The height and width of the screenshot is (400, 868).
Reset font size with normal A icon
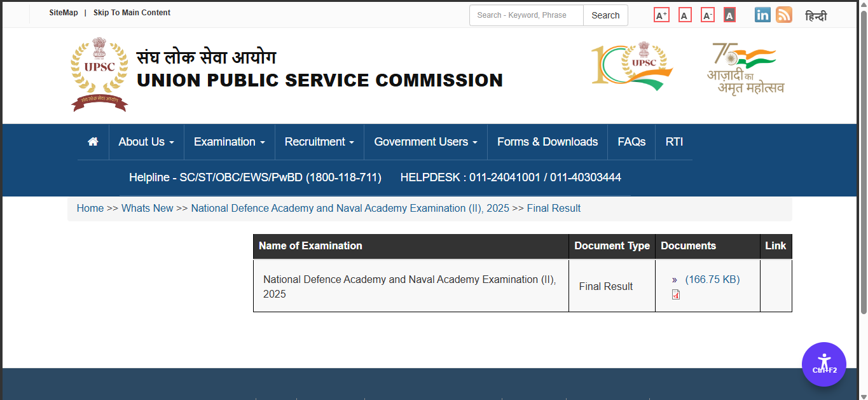(685, 15)
